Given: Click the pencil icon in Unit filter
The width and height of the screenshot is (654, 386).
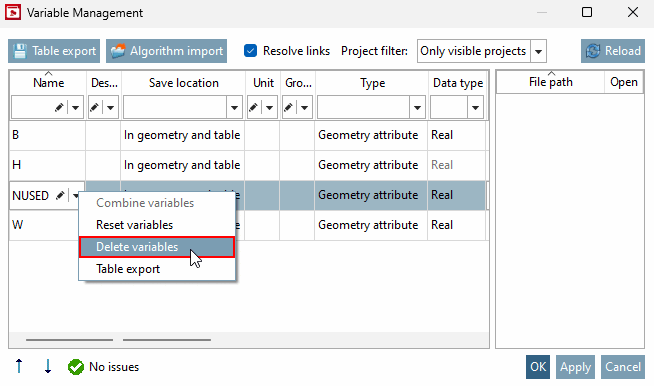Looking at the screenshot, I should point(253,108).
